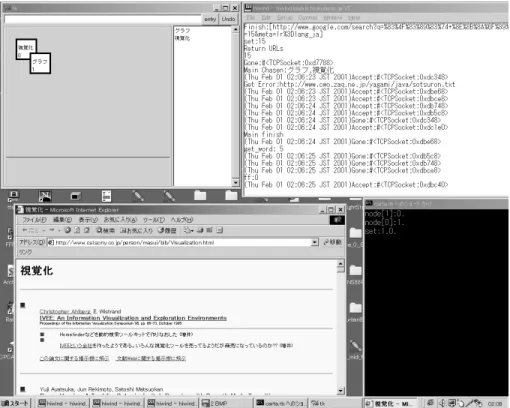Image resolution: width=510 pixels, height=408 pixels.
Task: Expand the address bar dropdown arrow
Action: [315, 242]
